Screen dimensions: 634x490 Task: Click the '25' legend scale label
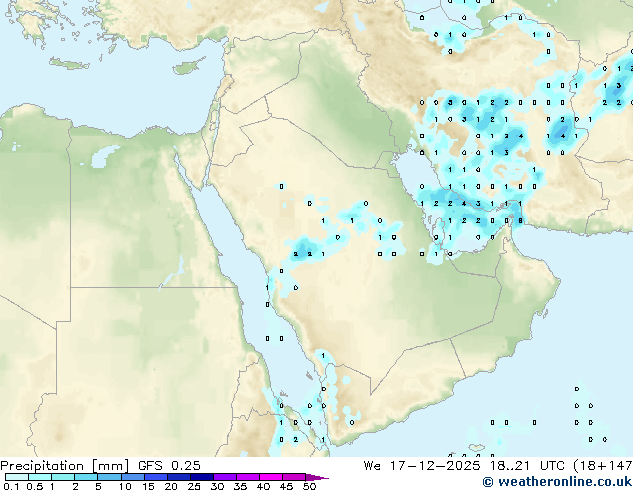[194, 486]
